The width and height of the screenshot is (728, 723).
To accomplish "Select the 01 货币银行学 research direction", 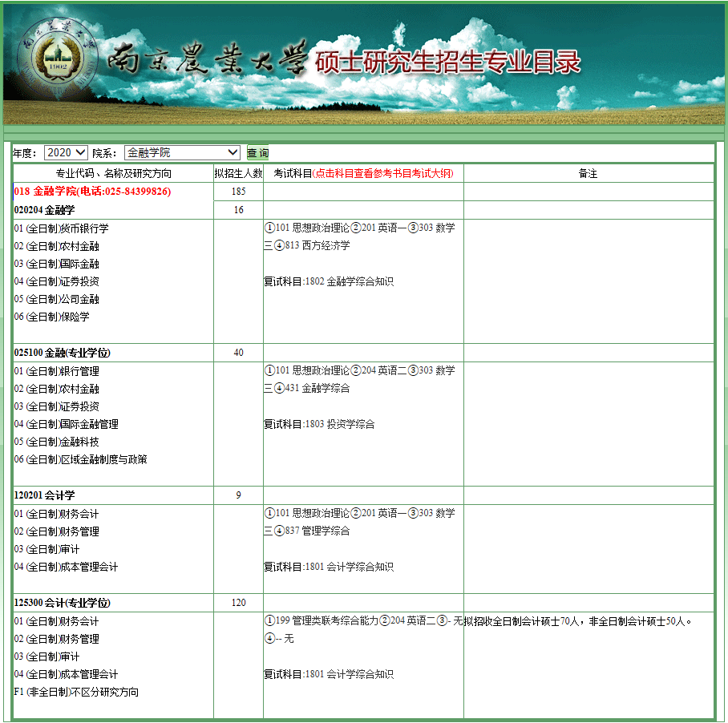I will pyautogui.click(x=62, y=228).
